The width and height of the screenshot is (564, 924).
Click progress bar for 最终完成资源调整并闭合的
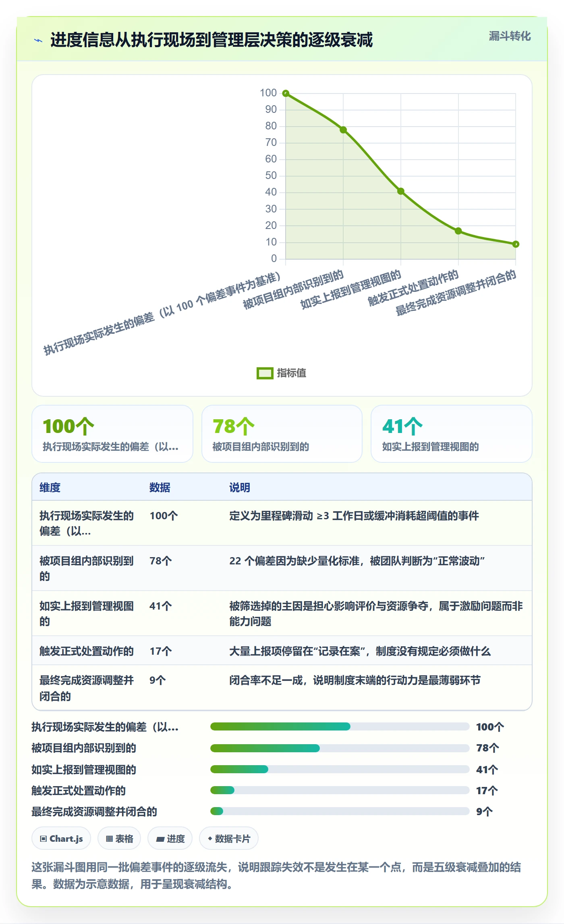click(340, 811)
